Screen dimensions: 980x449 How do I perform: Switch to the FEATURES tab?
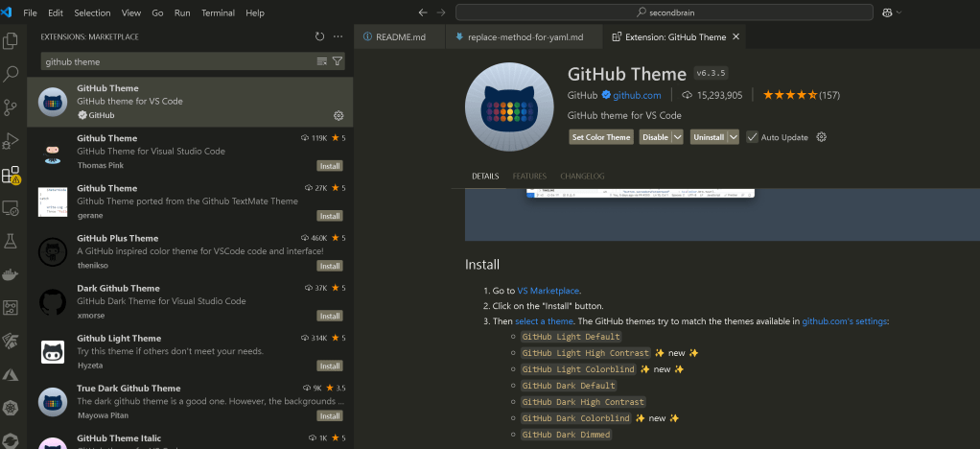click(529, 177)
